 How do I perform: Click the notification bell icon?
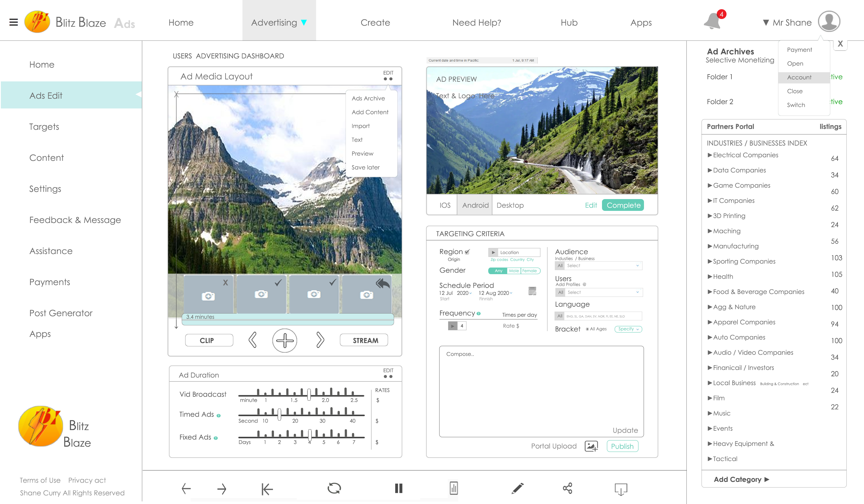click(x=712, y=22)
